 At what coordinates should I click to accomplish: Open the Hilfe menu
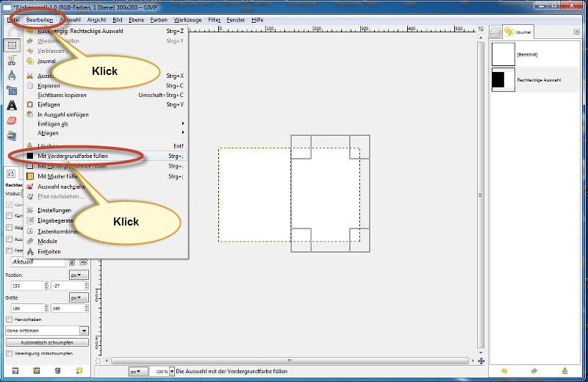coord(257,20)
